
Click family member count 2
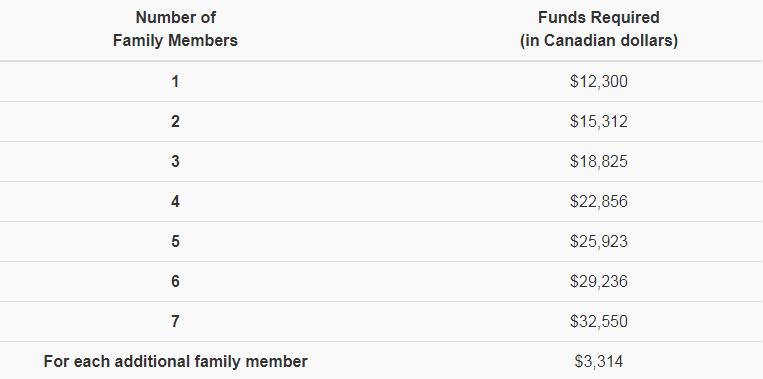(175, 122)
